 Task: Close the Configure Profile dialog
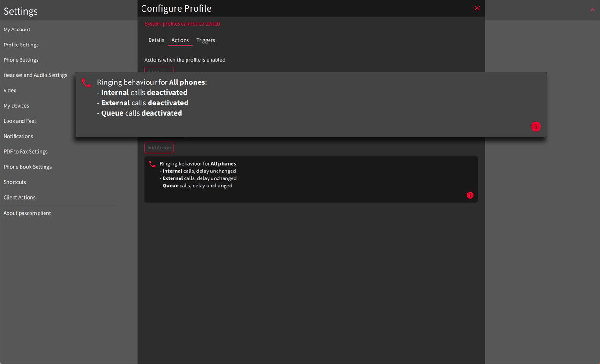tap(477, 8)
